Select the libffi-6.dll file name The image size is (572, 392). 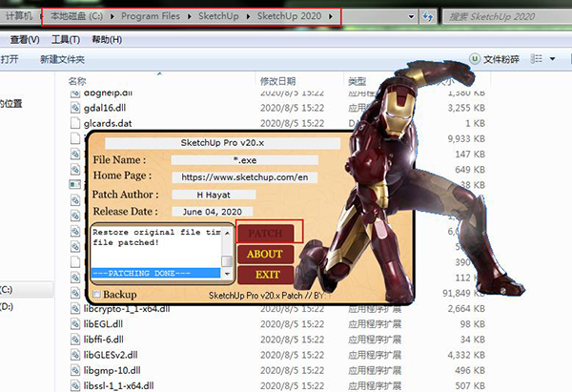[x=104, y=340]
